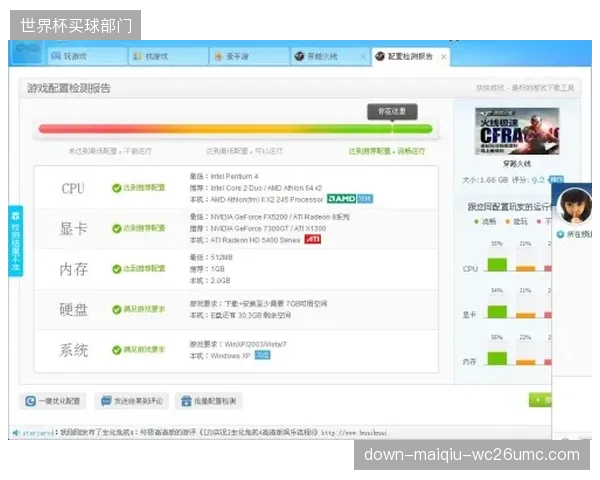Click the 游戏配置检测报告 heading

tap(69, 88)
